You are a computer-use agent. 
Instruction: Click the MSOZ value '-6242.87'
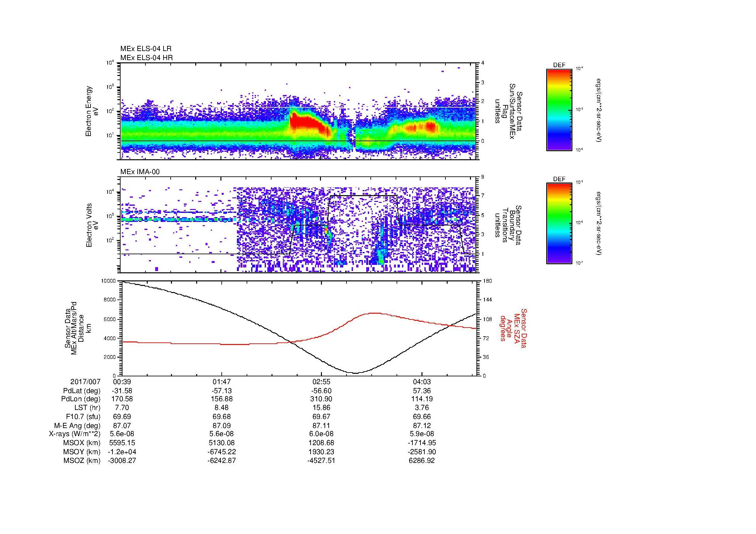pyautogui.click(x=222, y=461)
